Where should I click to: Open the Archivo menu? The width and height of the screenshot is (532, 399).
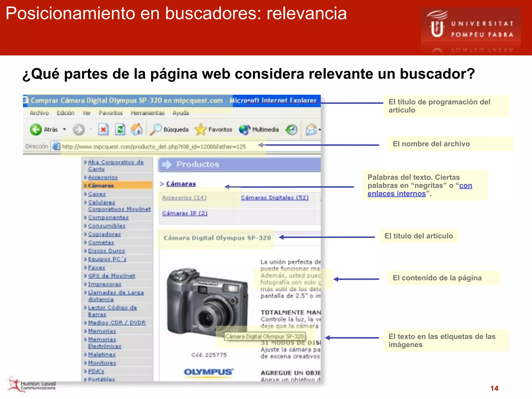(x=39, y=113)
